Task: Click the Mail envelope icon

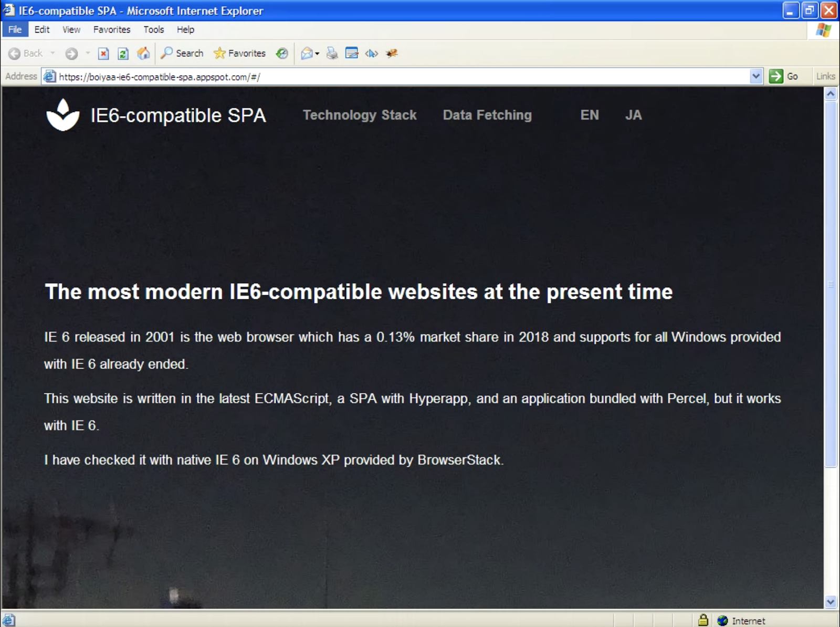Action: (307, 53)
